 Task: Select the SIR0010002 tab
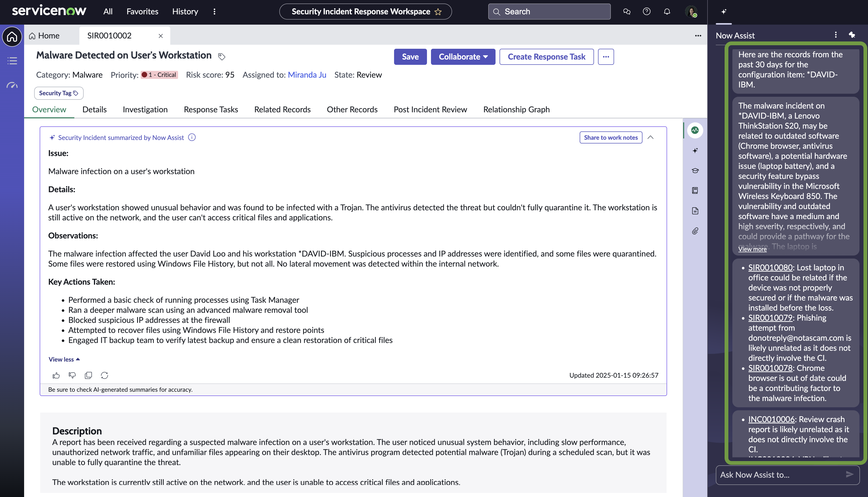[109, 35]
